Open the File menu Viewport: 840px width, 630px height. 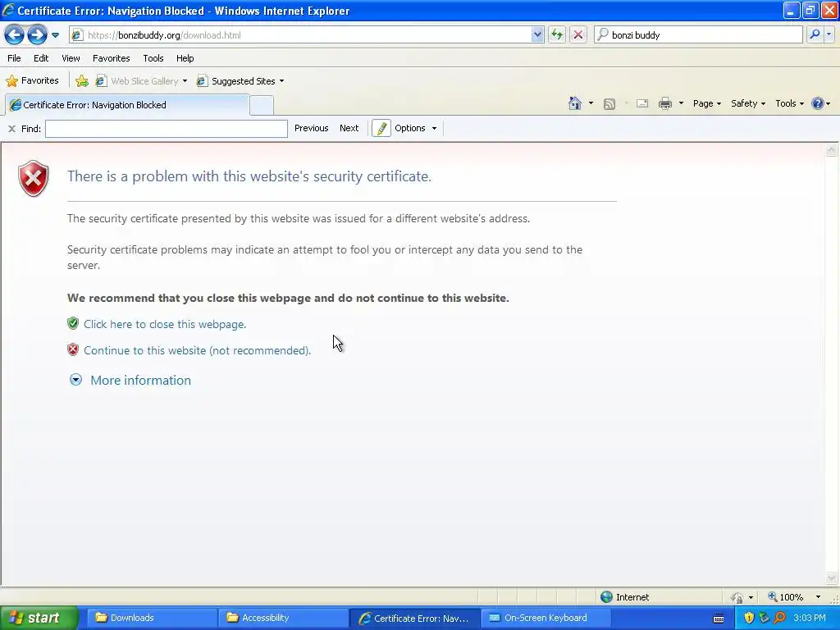pyautogui.click(x=14, y=58)
